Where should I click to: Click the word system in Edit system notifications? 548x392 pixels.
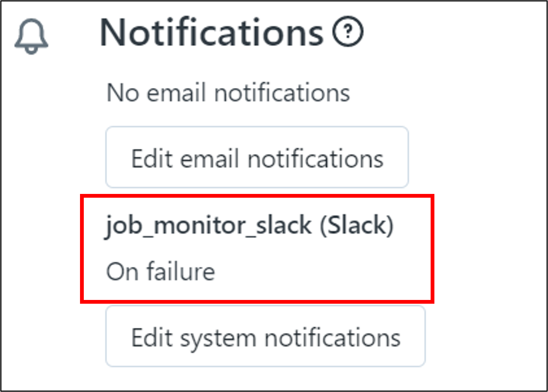[x=218, y=338]
